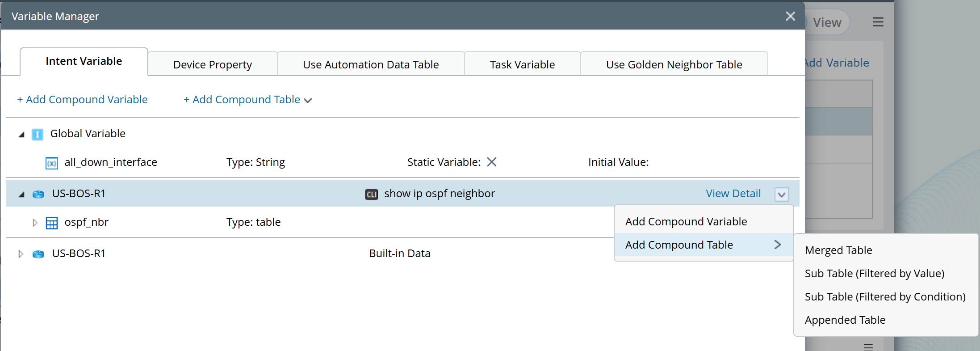The image size is (980, 351).
Task: Toggle the Static Variable X mark
Action: pyautogui.click(x=492, y=162)
